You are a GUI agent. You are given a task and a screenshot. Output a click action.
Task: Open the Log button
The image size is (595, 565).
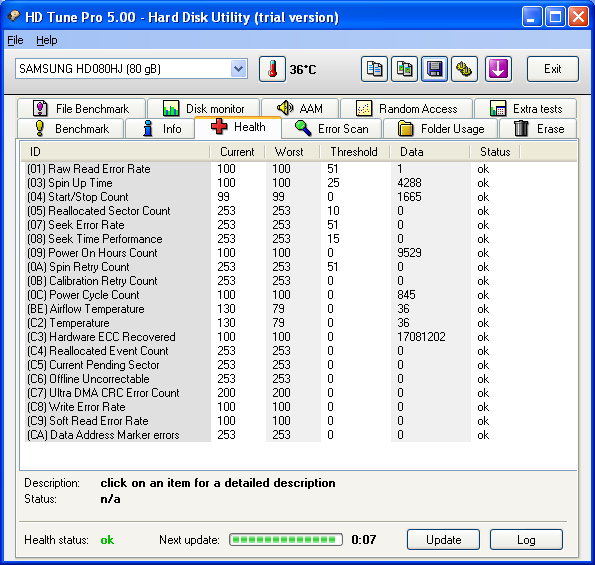click(526, 540)
